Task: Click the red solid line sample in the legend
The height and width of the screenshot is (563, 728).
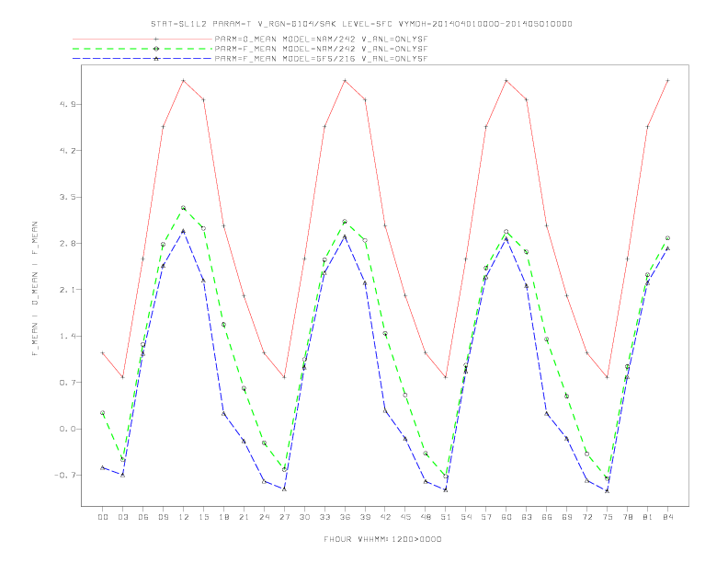Action: [142, 39]
